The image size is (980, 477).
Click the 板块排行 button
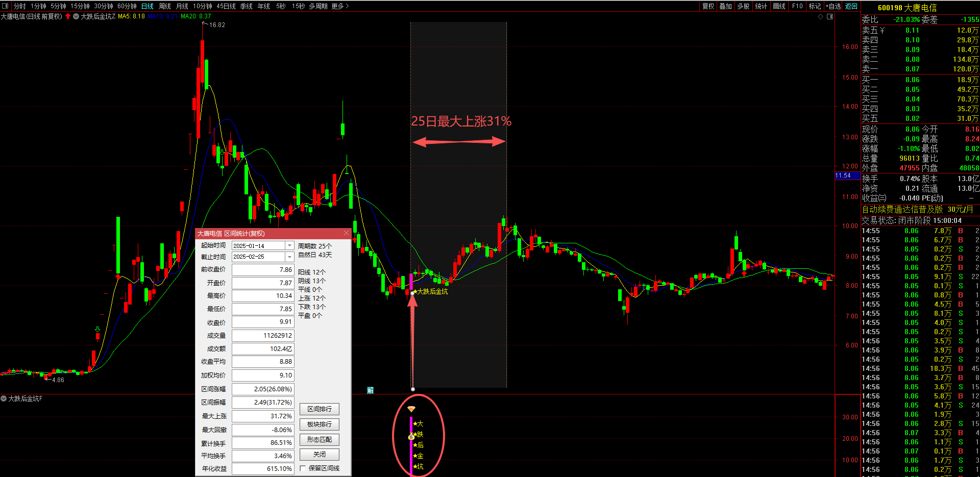320,424
